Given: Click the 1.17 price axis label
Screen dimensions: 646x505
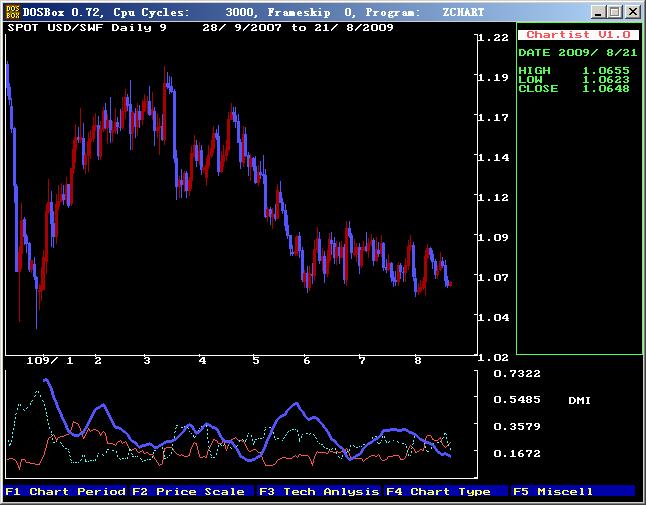Looking at the screenshot, I should pos(493,117).
